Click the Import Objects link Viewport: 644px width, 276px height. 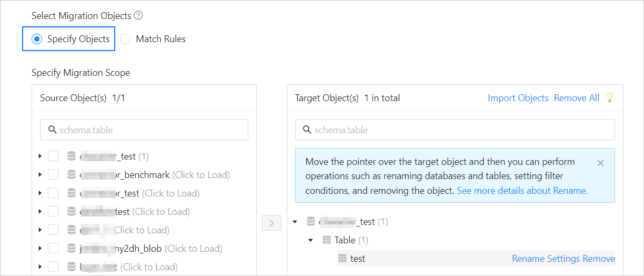tap(518, 98)
